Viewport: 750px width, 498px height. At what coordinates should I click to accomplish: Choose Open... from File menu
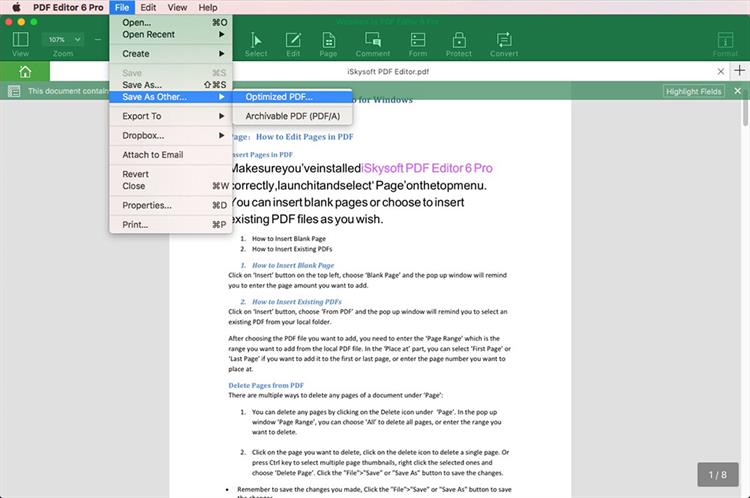click(x=171, y=22)
